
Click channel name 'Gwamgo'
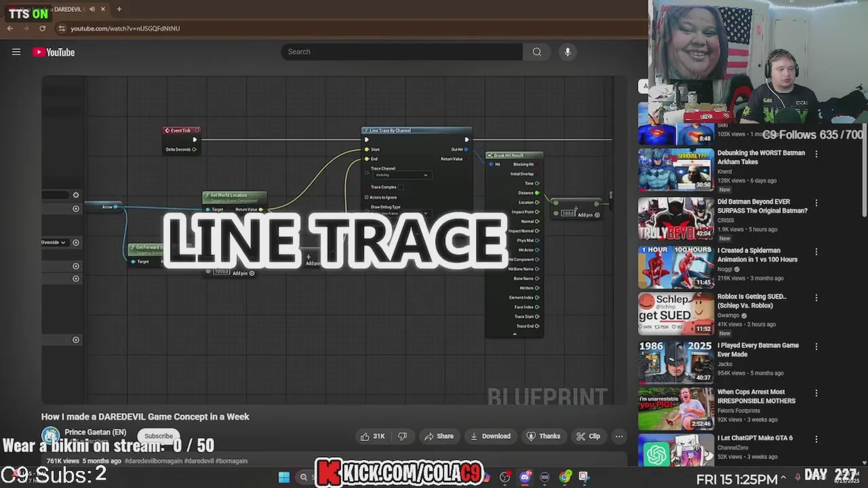click(729, 315)
